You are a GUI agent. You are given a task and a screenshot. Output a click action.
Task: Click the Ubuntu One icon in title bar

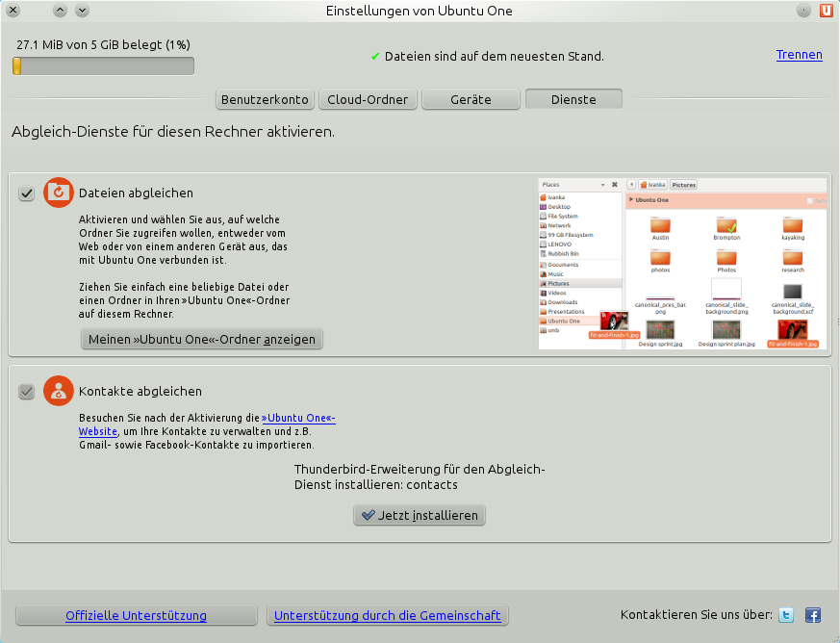(827, 11)
